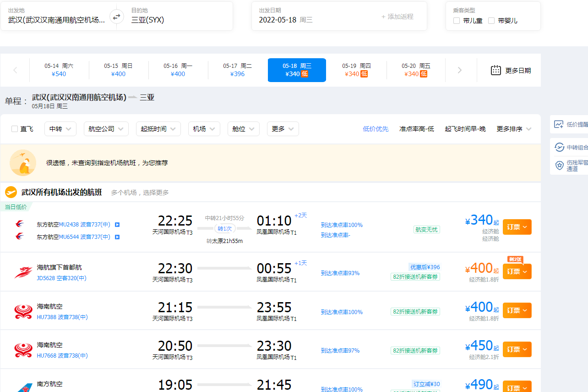The width and height of the screenshot is (588, 392).
Task: Select the 准点率高-低 sorting option
Action: [x=416, y=129]
